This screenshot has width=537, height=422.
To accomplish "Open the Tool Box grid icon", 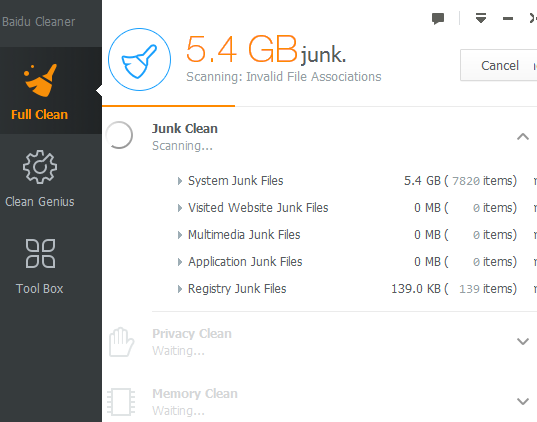I will [40, 253].
